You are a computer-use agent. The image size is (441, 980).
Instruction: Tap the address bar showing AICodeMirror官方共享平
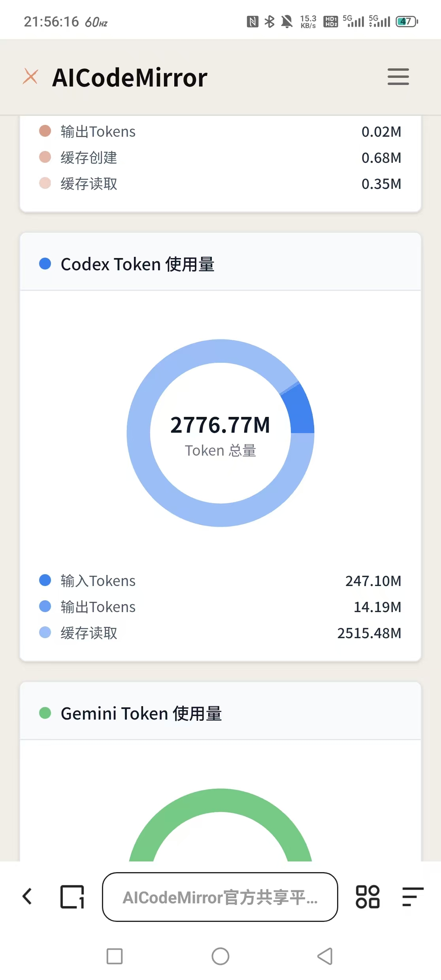pos(220,897)
